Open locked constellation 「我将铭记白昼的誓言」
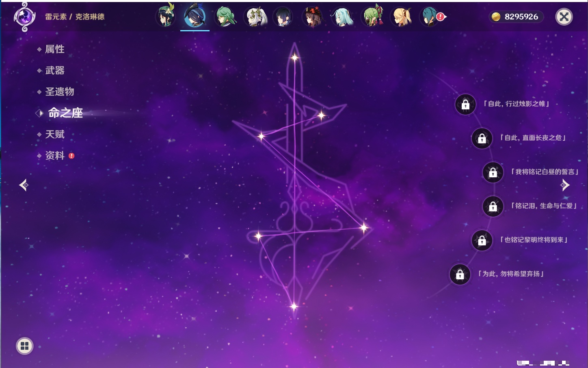The height and width of the screenshot is (368, 588). [x=493, y=172]
